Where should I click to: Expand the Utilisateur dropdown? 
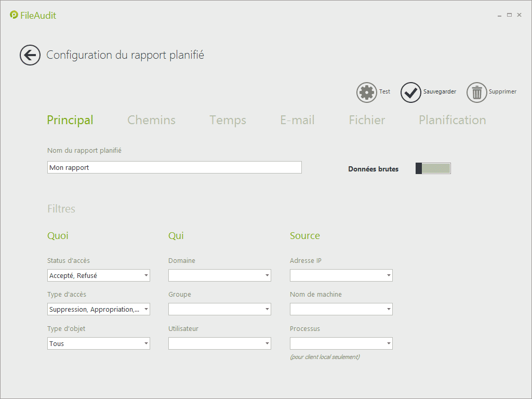[219, 343]
